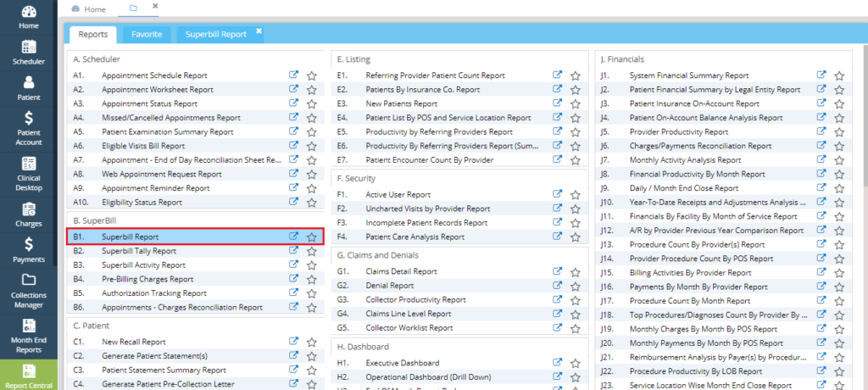
Task: Star the Provider Productivity Report
Action: (840, 132)
